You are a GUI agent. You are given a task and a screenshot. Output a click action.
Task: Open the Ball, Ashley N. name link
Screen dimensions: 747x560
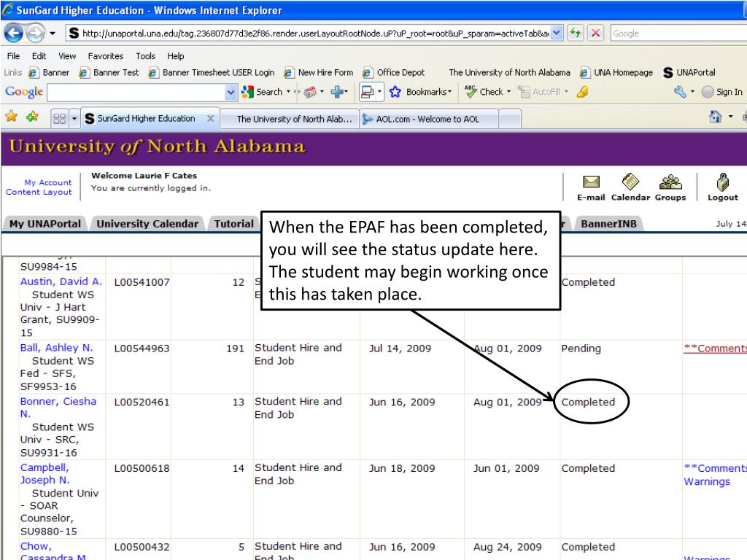57,348
